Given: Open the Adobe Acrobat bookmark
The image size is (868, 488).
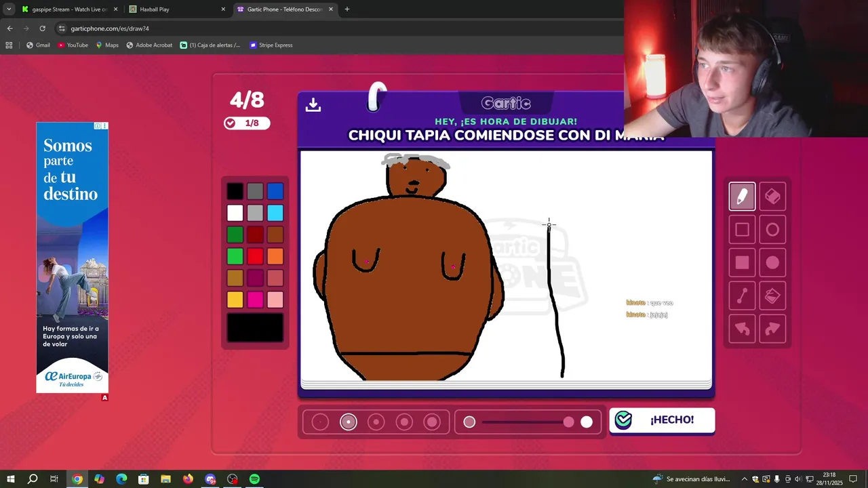Looking at the screenshot, I should click(149, 45).
